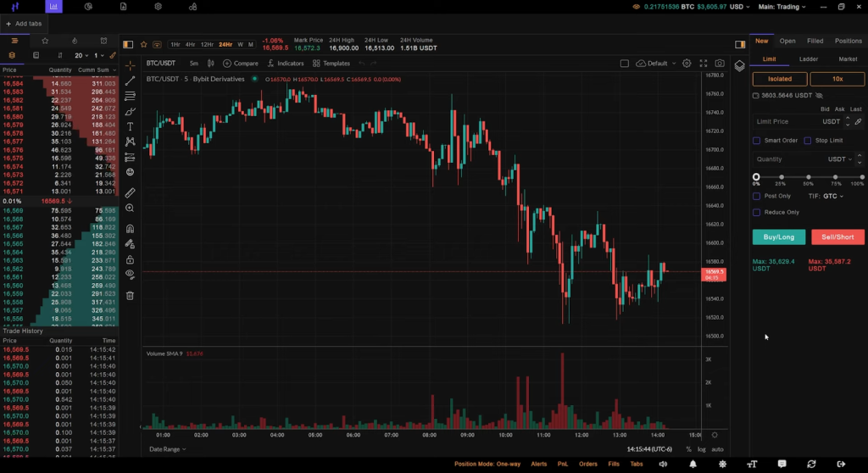
Task: Click the Buy/Long button
Action: click(779, 237)
